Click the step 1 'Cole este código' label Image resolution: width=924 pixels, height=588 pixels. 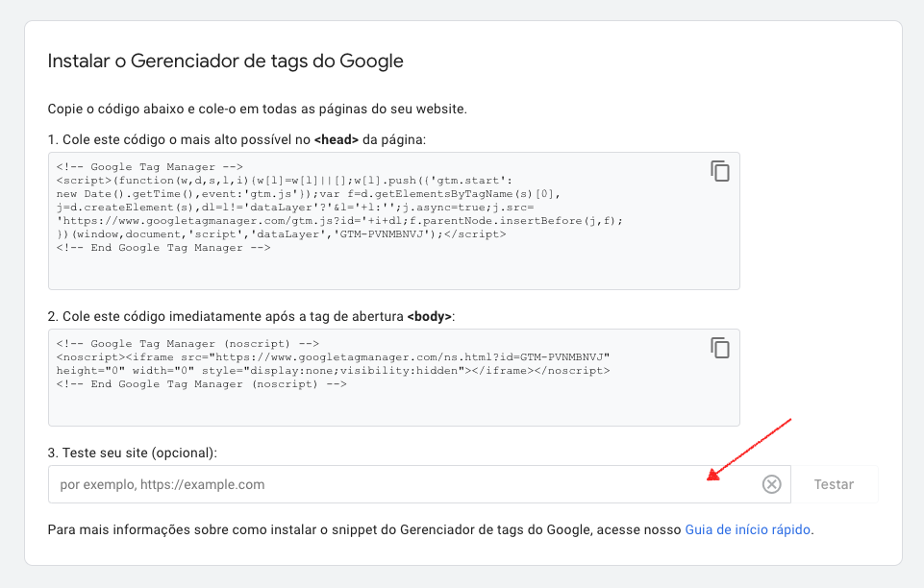point(179,139)
